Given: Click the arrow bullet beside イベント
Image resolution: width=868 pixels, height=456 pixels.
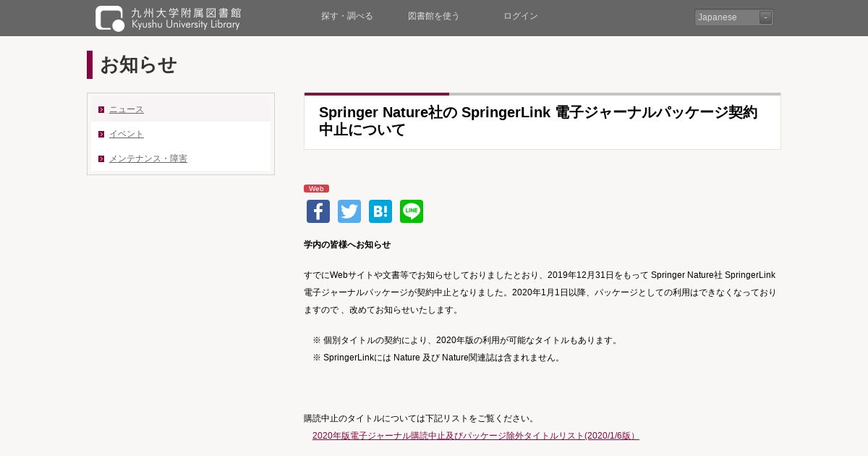Looking at the screenshot, I should (x=101, y=134).
